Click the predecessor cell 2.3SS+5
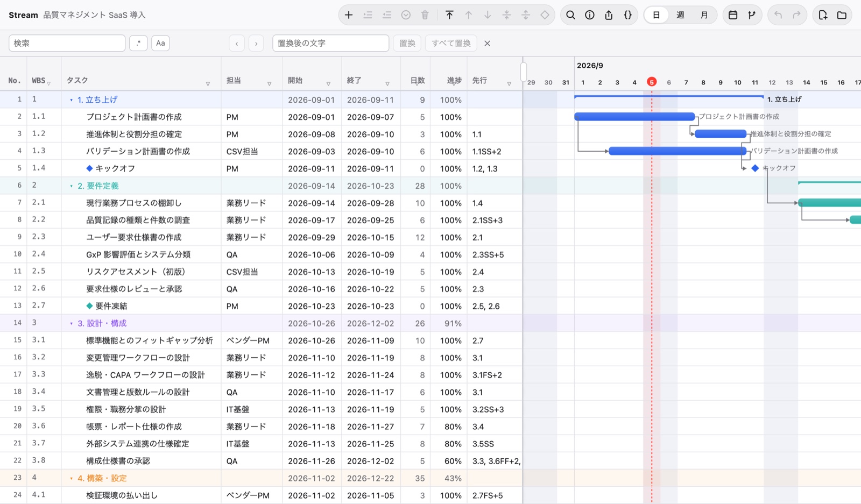861x504 pixels. tap(495, 255)
